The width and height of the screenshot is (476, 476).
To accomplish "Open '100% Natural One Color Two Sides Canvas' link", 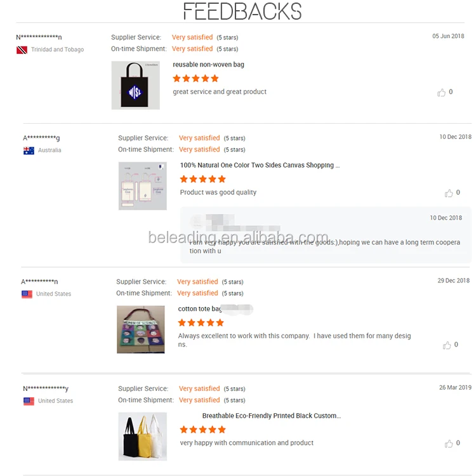I will coord(260,165).
